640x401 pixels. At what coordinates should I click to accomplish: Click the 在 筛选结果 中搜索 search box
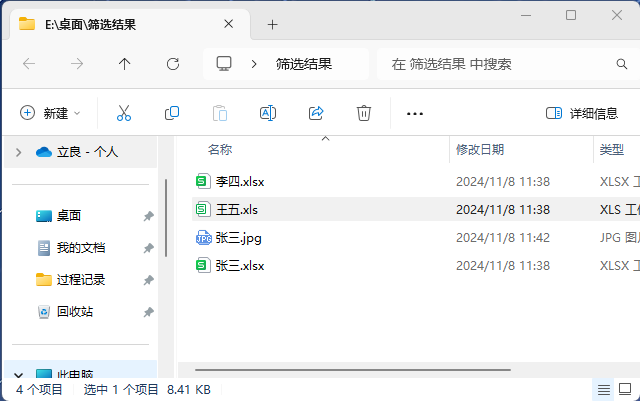(x=500, y=64)
